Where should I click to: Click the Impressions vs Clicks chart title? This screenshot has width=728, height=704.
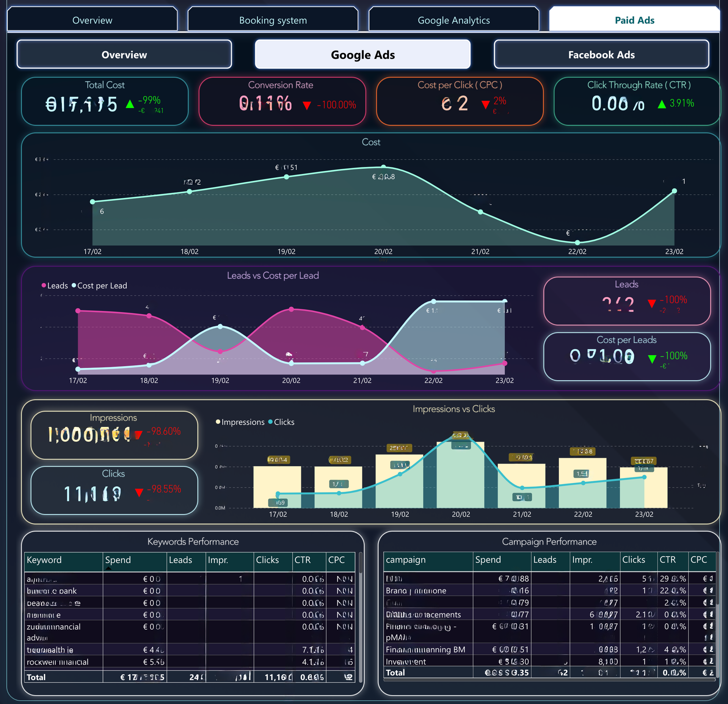point(453,409)
